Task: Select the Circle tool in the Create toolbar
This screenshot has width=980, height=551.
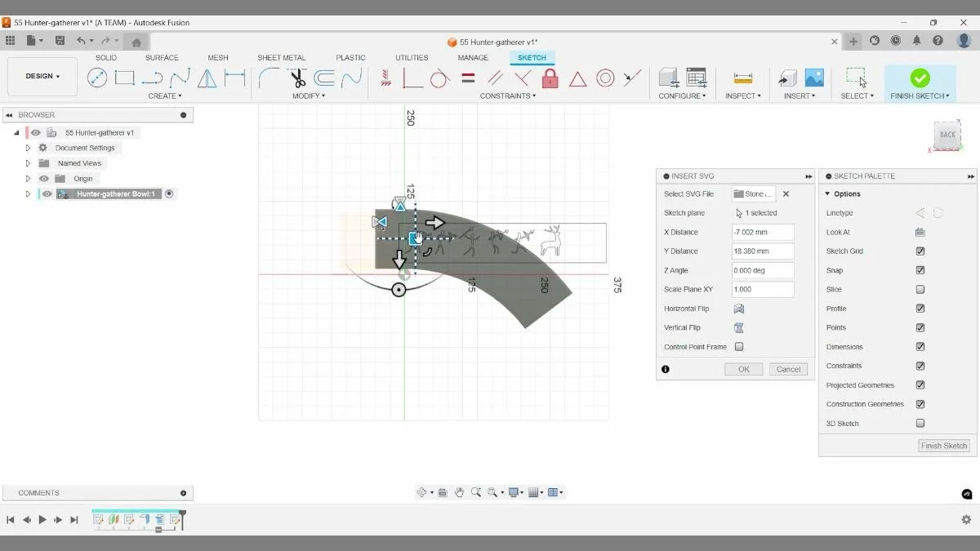Action: point(97,78)
